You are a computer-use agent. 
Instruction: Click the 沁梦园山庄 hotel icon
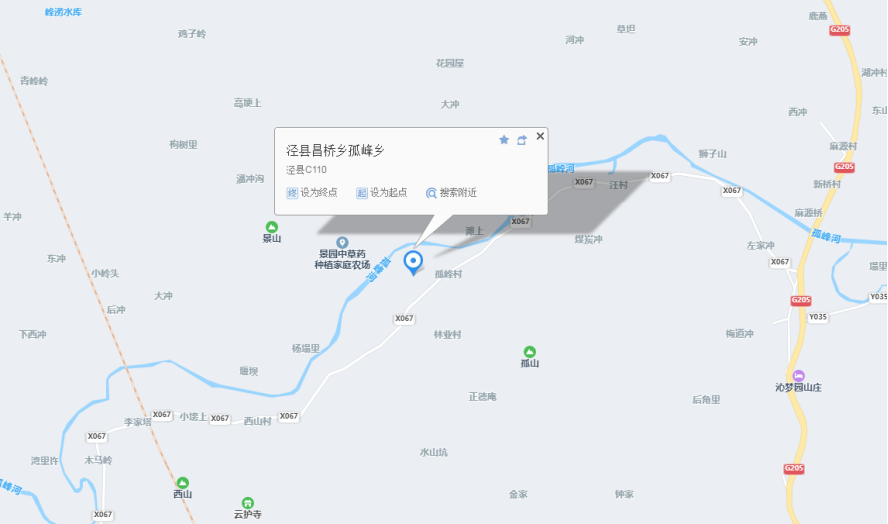click(799, 376)
